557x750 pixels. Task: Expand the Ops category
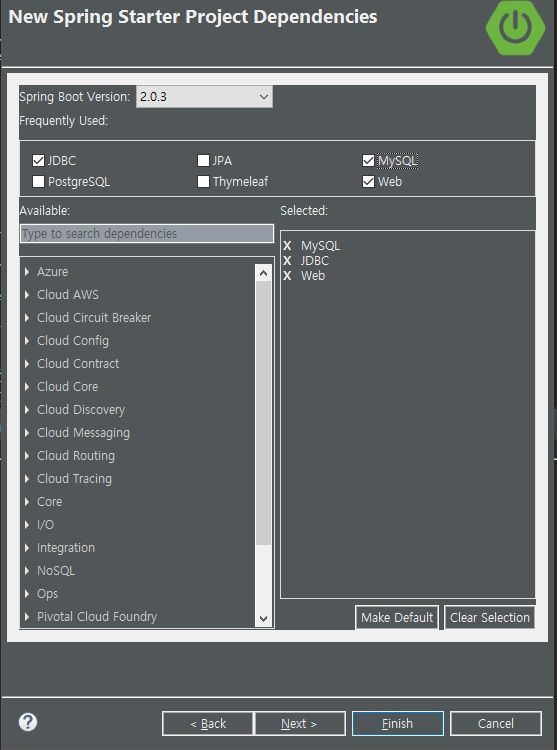(x=27, y=594)
